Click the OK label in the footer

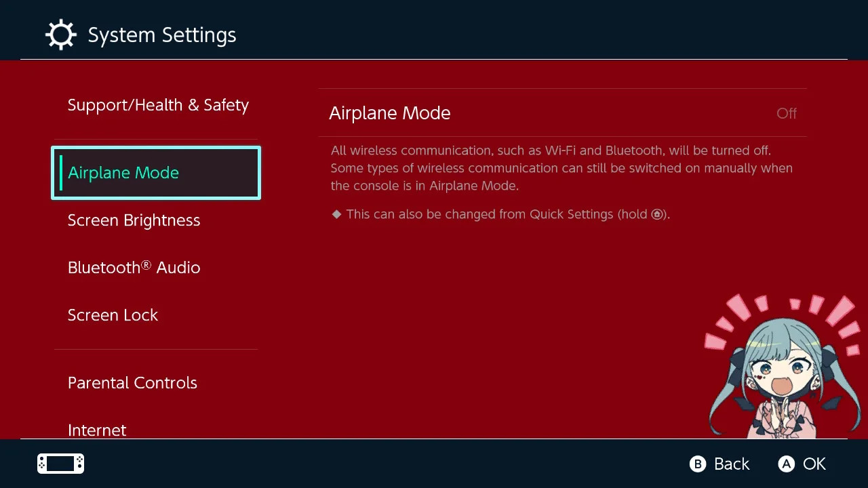(x=814, y=464)
